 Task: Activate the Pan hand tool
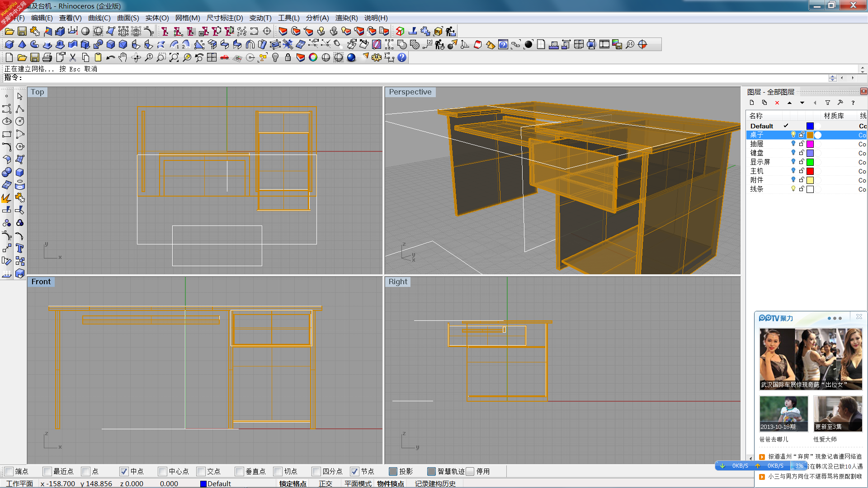click(123, 57)
